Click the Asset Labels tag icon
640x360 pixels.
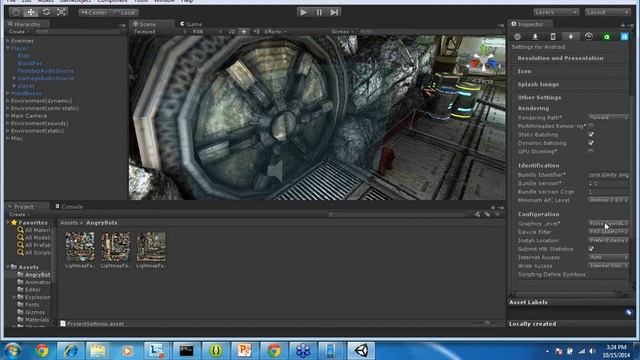(629, 313)
